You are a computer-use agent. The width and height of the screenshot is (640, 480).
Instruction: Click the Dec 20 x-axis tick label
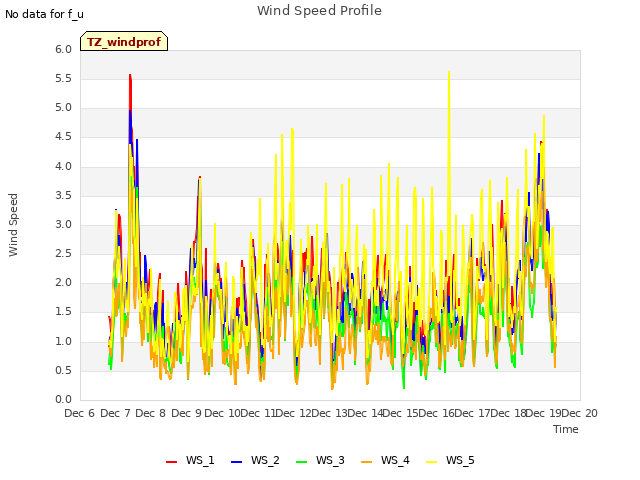point(580,413)
